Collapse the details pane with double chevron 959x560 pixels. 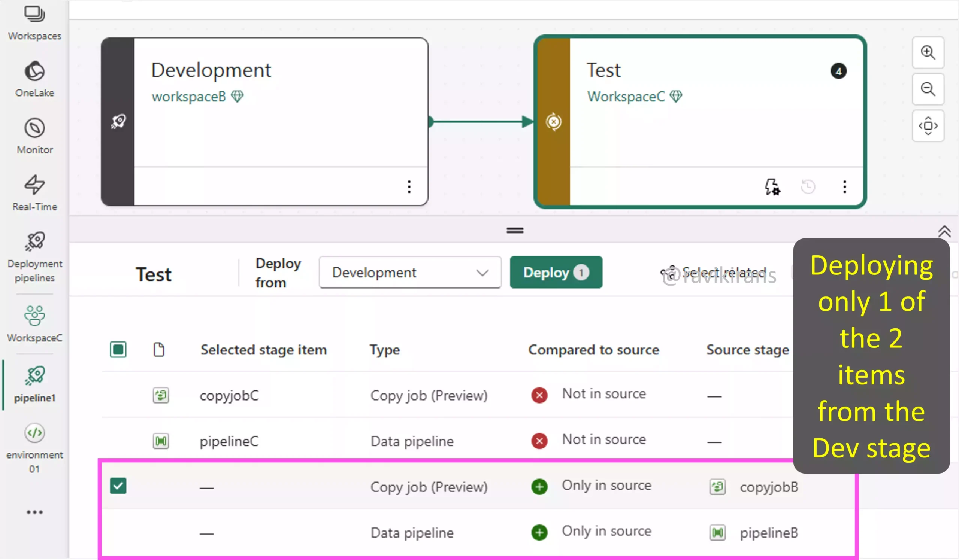pyautogui.click(x=944, y=232)
